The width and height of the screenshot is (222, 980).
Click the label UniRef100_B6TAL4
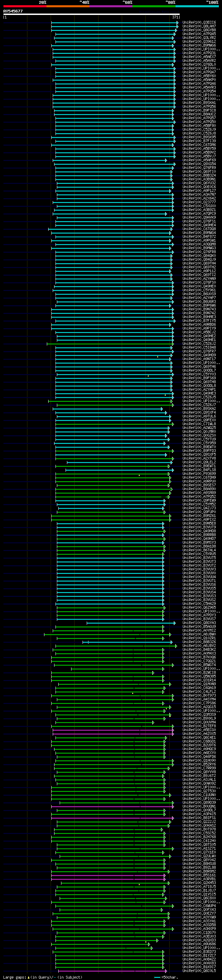(199, 550)
